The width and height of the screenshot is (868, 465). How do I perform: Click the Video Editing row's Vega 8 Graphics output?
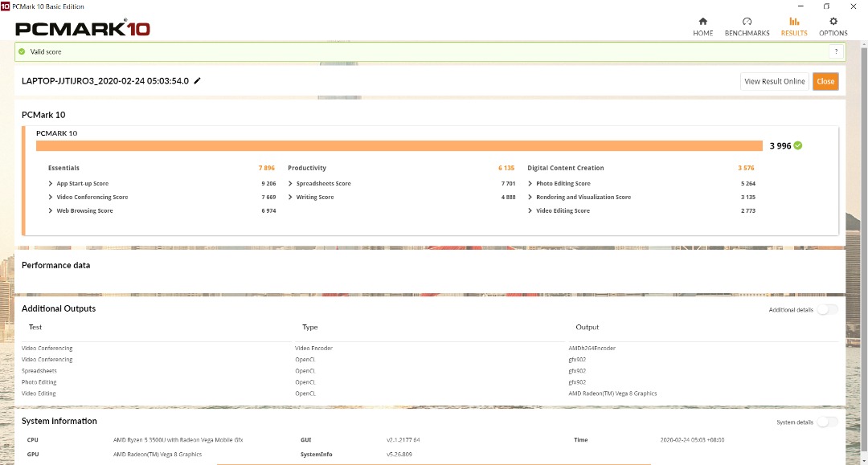(x=612, y=394)
